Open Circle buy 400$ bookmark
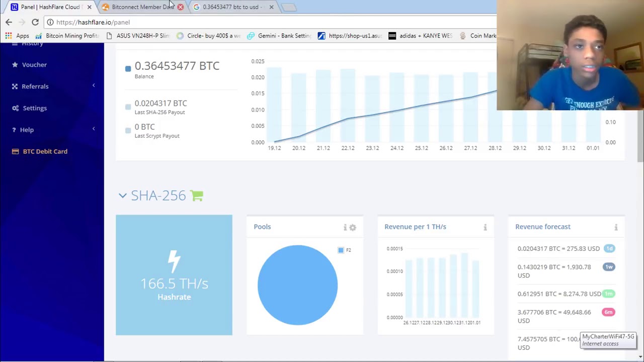Screen dimensions: 644x362 coord(209,36)
